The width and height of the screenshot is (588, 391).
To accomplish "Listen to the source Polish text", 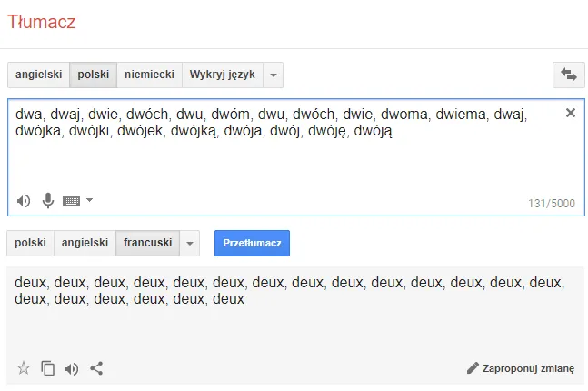I will pyautogui.click(x=24, y=201).
